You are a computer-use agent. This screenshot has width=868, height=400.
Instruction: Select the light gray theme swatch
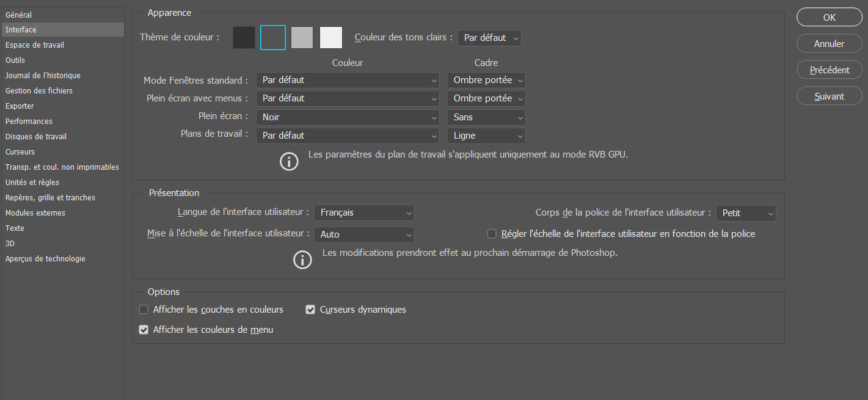(x=302, y=37)
